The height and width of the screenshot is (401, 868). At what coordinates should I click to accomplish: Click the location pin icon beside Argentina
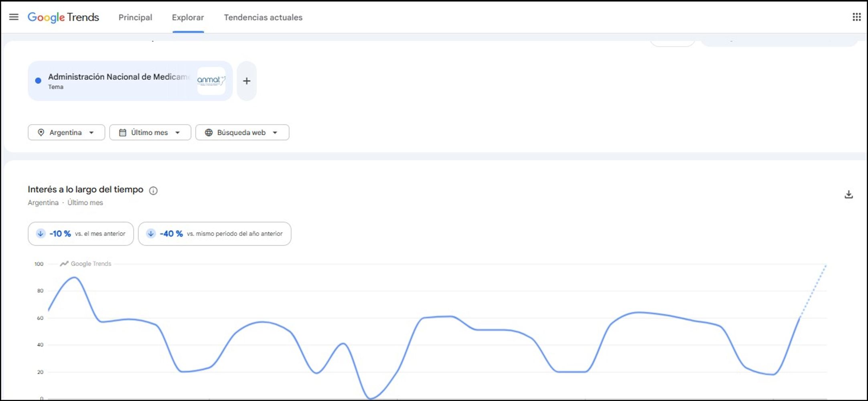[x=41, y=132]
